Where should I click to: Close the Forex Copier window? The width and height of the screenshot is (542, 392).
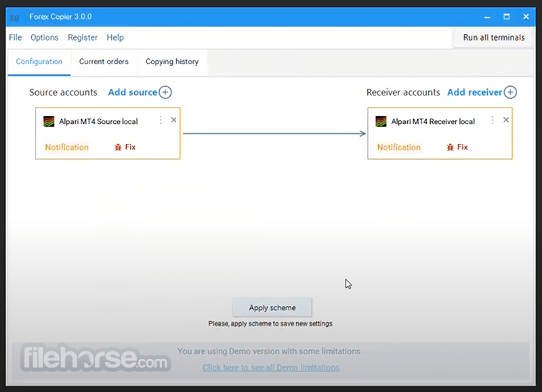click(x=526, y=16)
